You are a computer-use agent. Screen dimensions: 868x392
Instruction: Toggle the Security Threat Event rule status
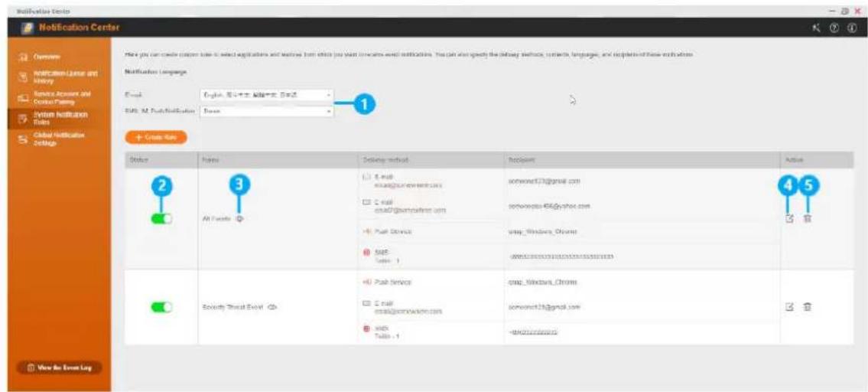(161, 306)
